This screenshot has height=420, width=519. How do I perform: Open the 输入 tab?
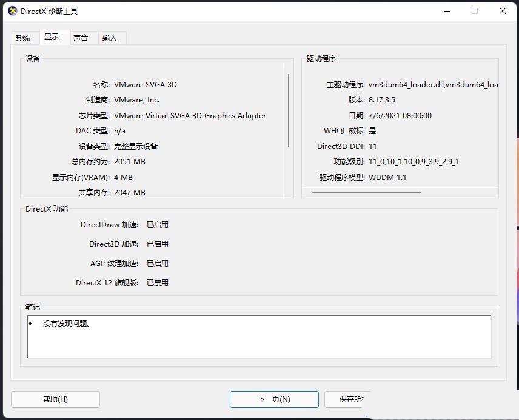coord(110,38)
